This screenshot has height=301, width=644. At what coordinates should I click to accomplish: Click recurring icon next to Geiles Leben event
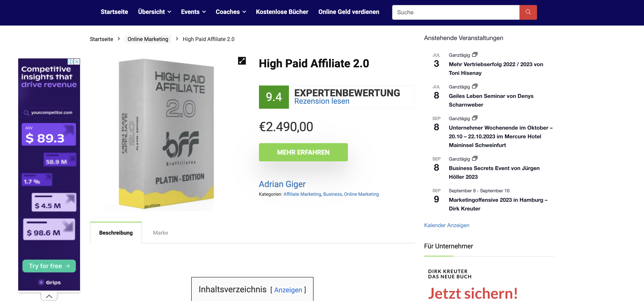[x=475, y=86]
